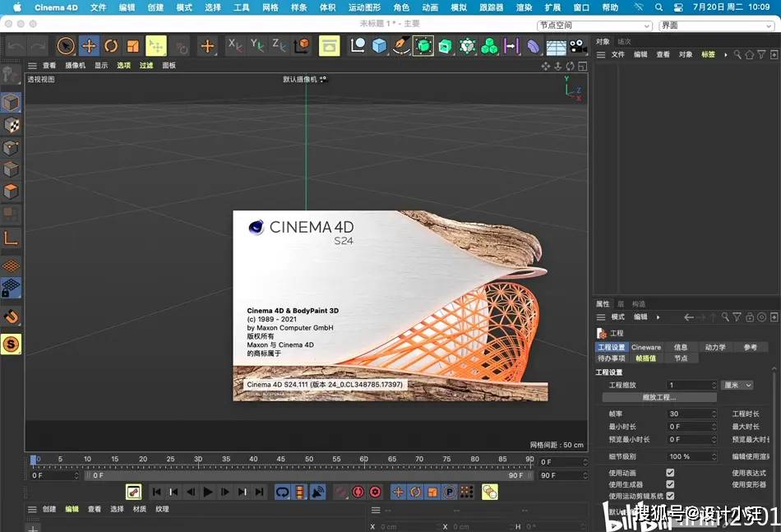Viewport: 781px width, 532px height.
Task: Toggle the 使用生成器 checkbox
Action: coord(670,484)
